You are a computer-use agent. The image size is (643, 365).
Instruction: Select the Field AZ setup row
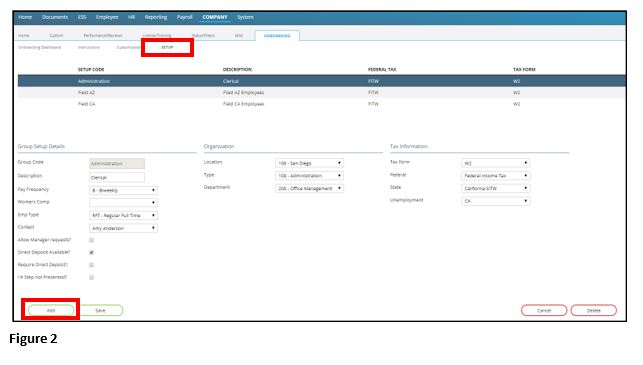click(322, 93)
